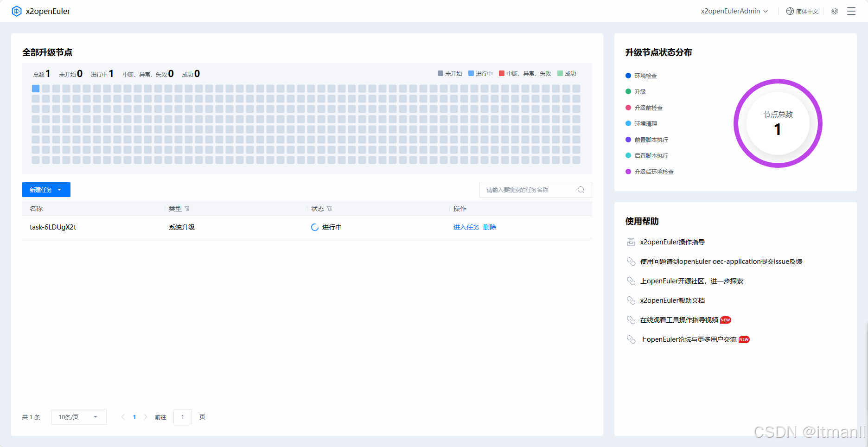The height and width of the screenshot is (447, 868).
Task: Click the 使用帮助 heading
Action: [x=642, y=221]
